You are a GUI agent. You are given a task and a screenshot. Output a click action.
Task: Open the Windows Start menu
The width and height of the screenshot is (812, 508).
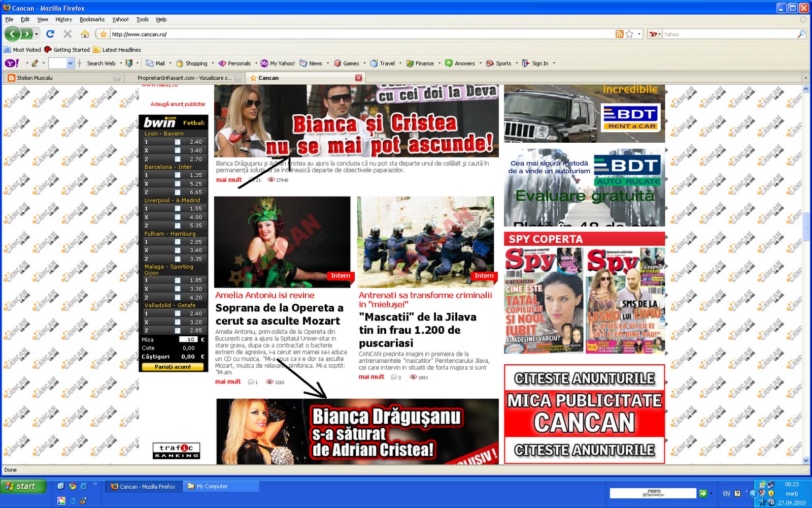point(23,486)
